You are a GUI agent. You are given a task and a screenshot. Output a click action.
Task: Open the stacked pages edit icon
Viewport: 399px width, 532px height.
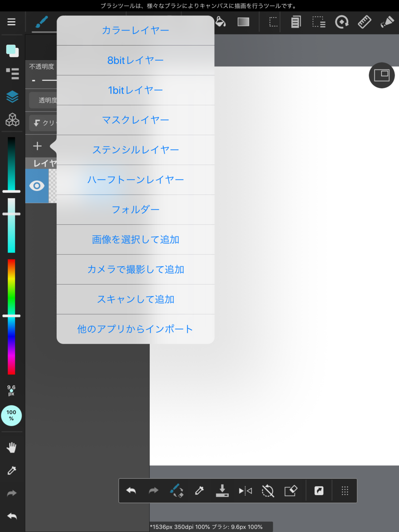point(296,22)
